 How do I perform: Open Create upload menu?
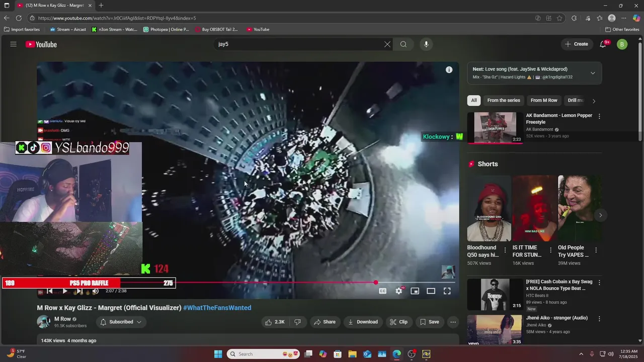click(x=577, y=44)
